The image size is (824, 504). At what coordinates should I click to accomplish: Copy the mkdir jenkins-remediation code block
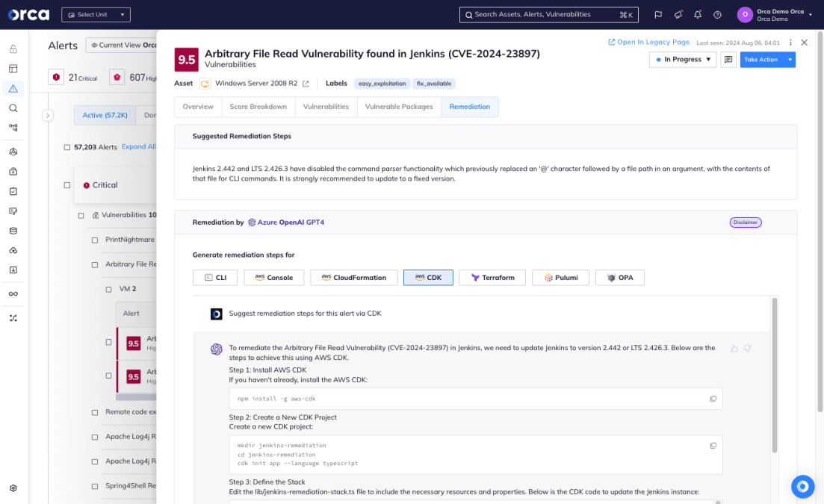(x=713, y=446)
